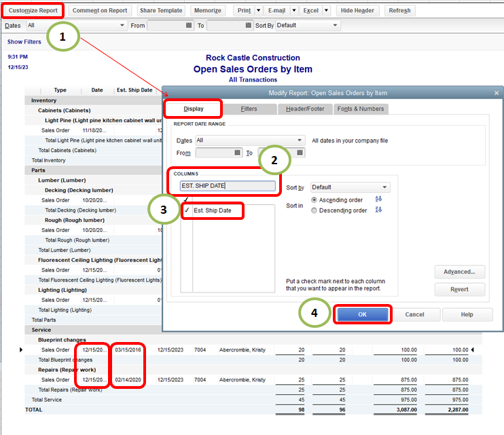Switch to the Header/Footer tab
This screenshot has width=504, height=435.
[x=305, y=109]
